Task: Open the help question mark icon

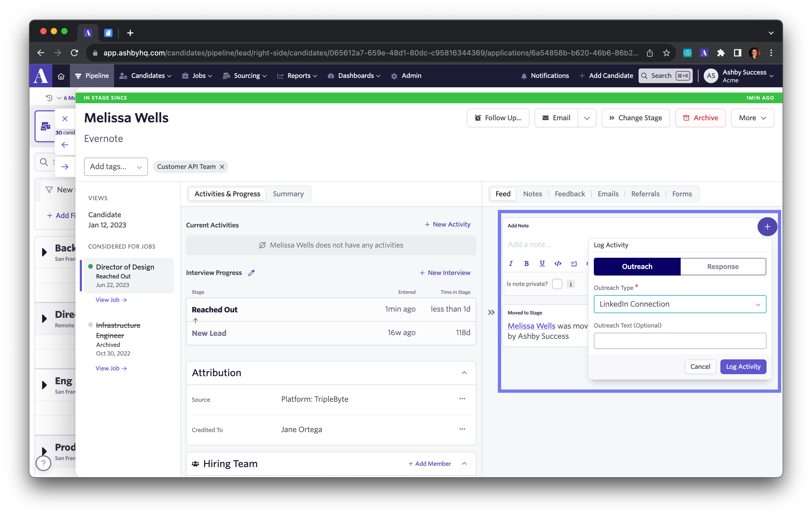Action: 43,463
